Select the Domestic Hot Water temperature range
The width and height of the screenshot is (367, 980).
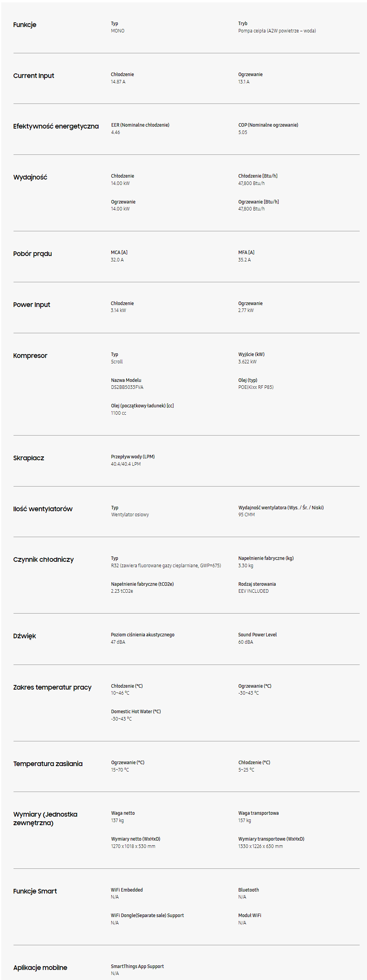pyautogui.click(x=121, y=719)
